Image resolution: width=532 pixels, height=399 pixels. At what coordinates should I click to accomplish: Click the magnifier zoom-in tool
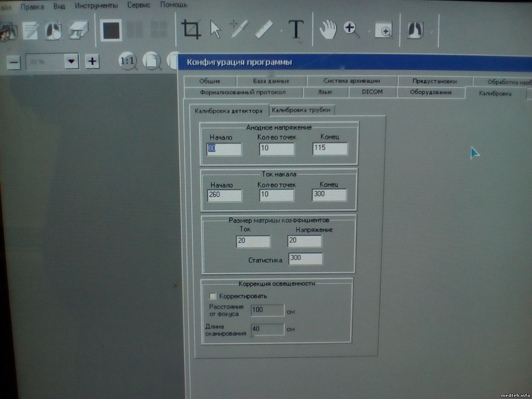coord(351,29)
